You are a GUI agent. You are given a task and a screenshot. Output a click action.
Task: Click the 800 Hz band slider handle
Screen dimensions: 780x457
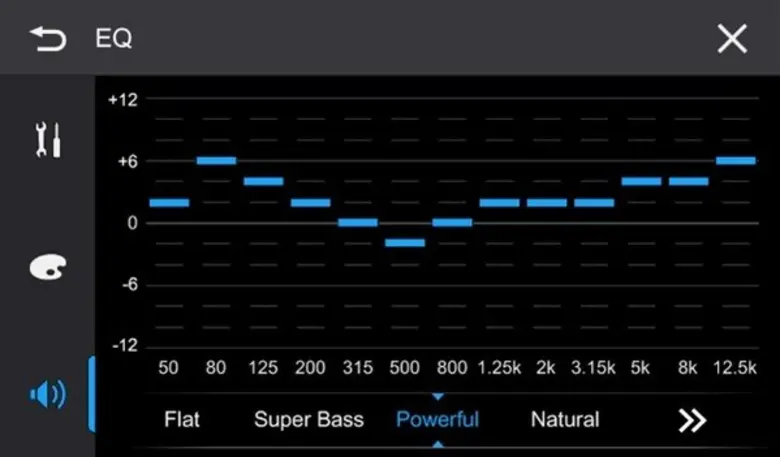pyautogui.click(x=452, y=222)
